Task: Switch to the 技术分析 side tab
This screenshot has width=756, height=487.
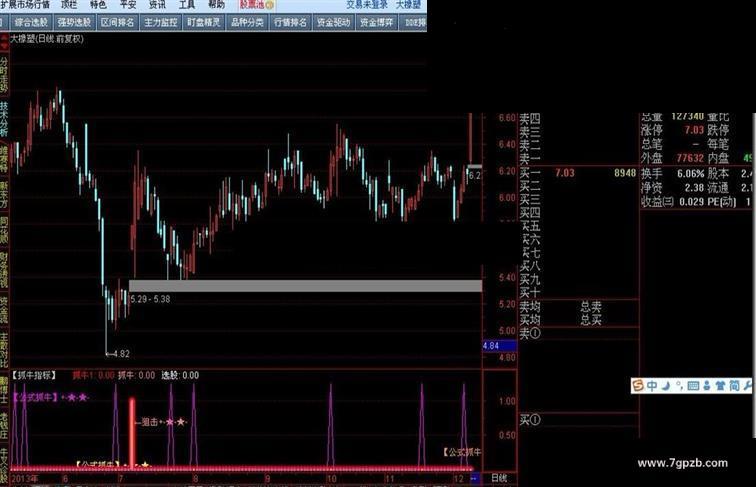Action: tap(4, 119)
